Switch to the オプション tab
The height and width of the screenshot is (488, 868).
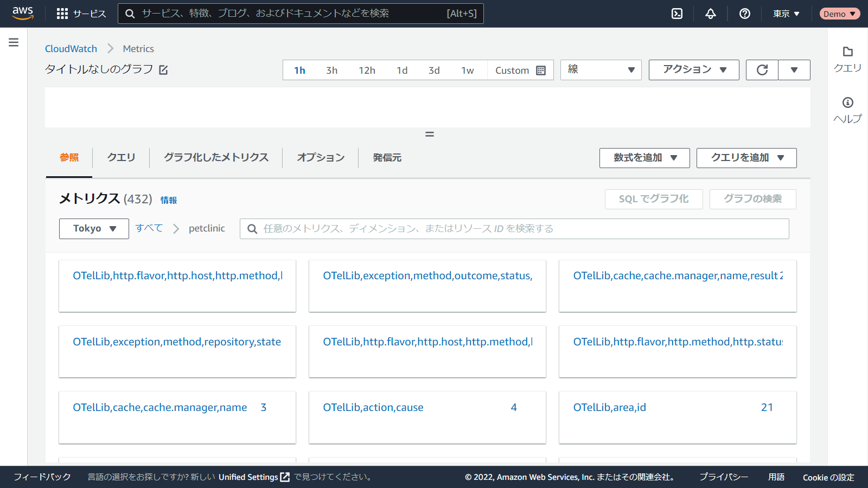coord(321,158)
